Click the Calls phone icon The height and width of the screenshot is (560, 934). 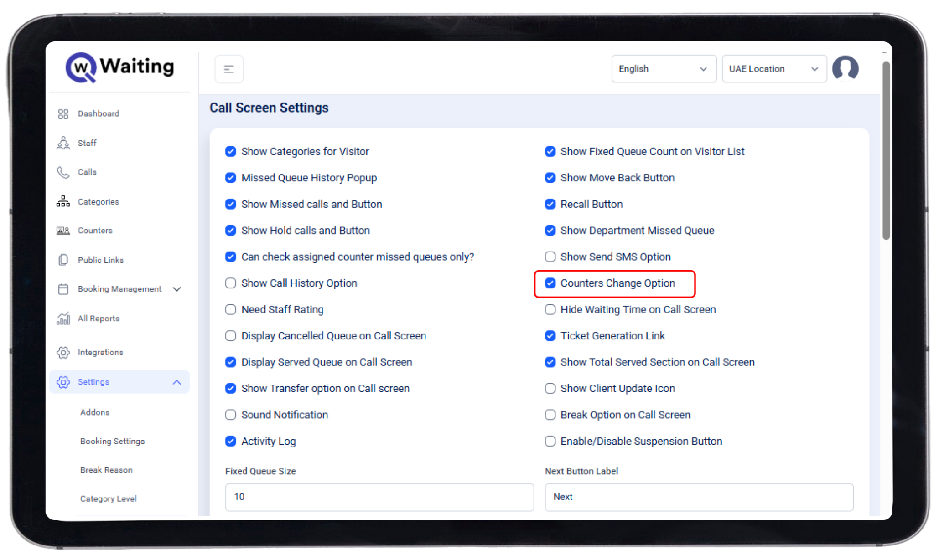coord(63,172)
